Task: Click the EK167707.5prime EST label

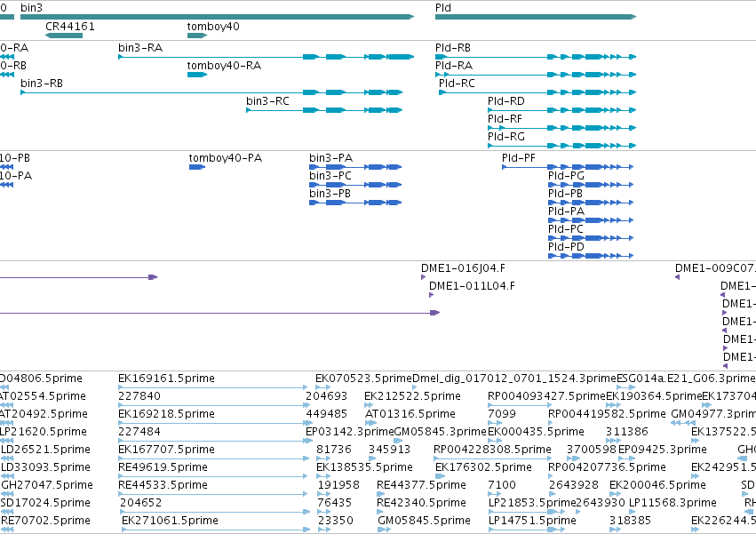Action: pyautogui.click(x=166, y=450)
